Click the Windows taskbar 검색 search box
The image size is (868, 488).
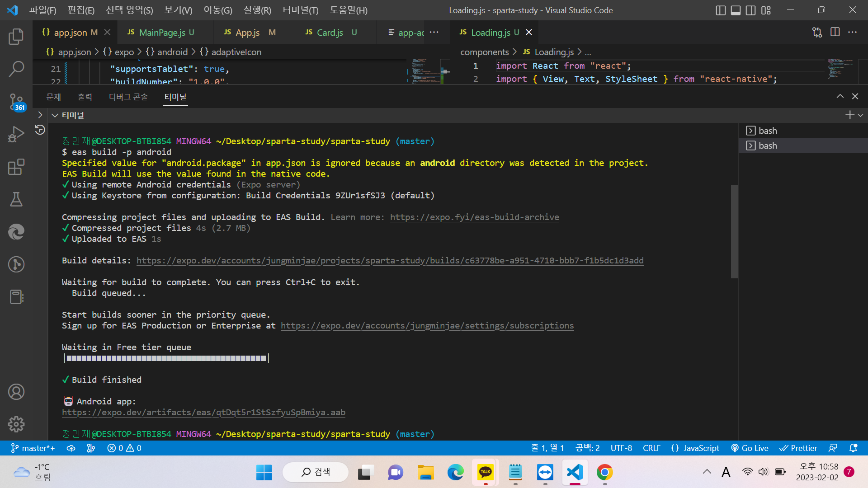(x=316, y=472)
